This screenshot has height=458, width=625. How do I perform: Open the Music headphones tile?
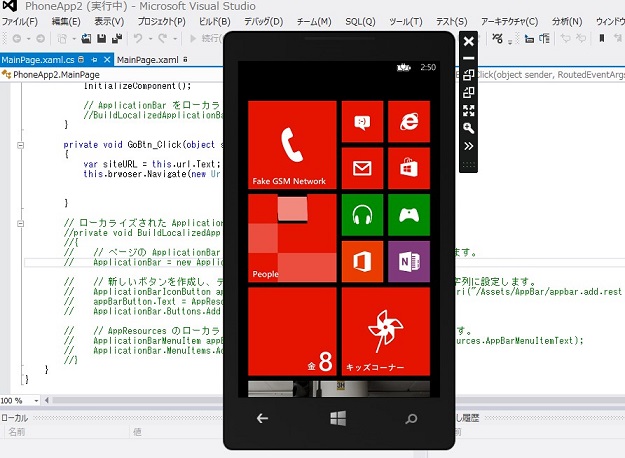(x=362, y=215)
